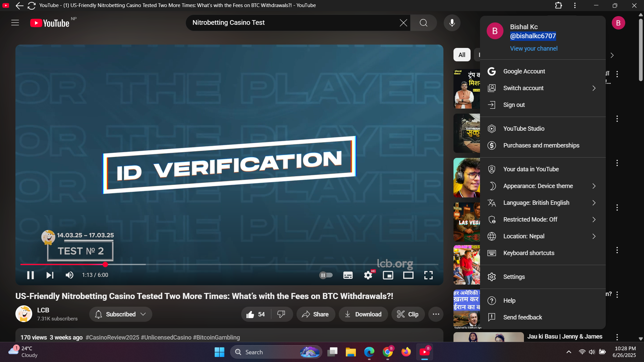Reload the page with refresh icon

[32, 5]
